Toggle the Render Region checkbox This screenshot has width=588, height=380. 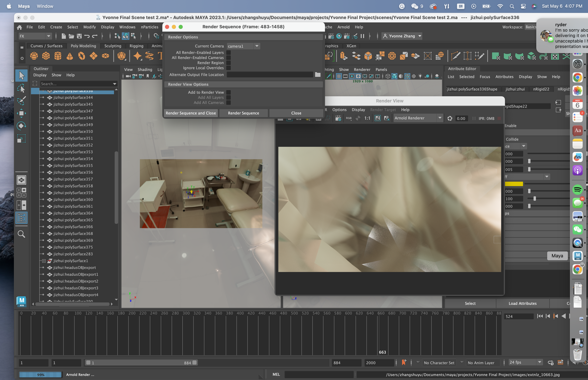(x=228, y=63)
